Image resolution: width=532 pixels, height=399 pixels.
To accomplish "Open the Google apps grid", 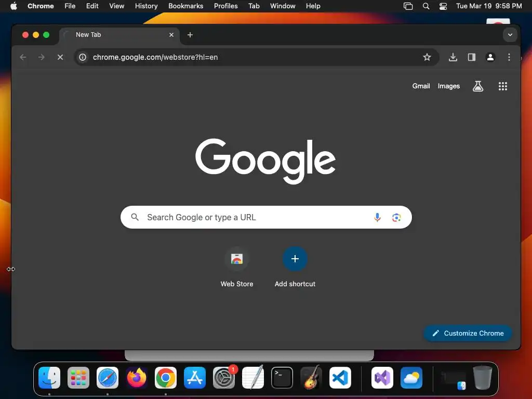I will pyautogui.click(x=503, y=86).
